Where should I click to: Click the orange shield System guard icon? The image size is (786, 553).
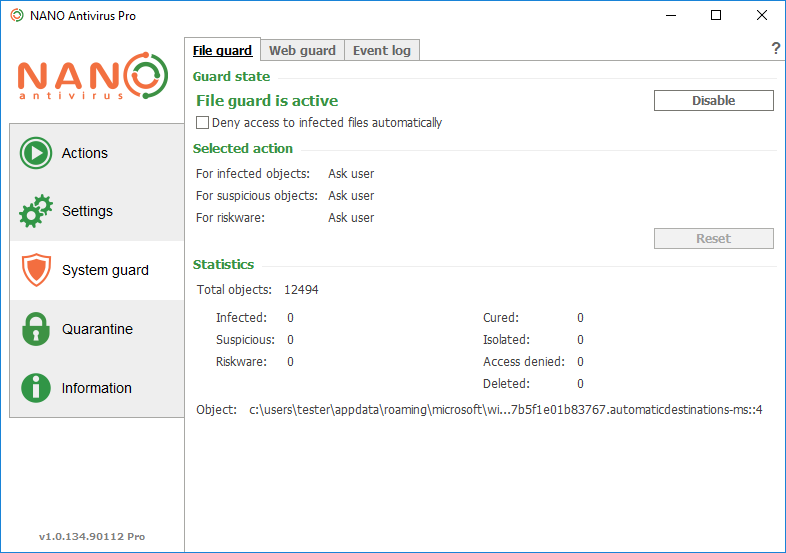tap(36, 270)
